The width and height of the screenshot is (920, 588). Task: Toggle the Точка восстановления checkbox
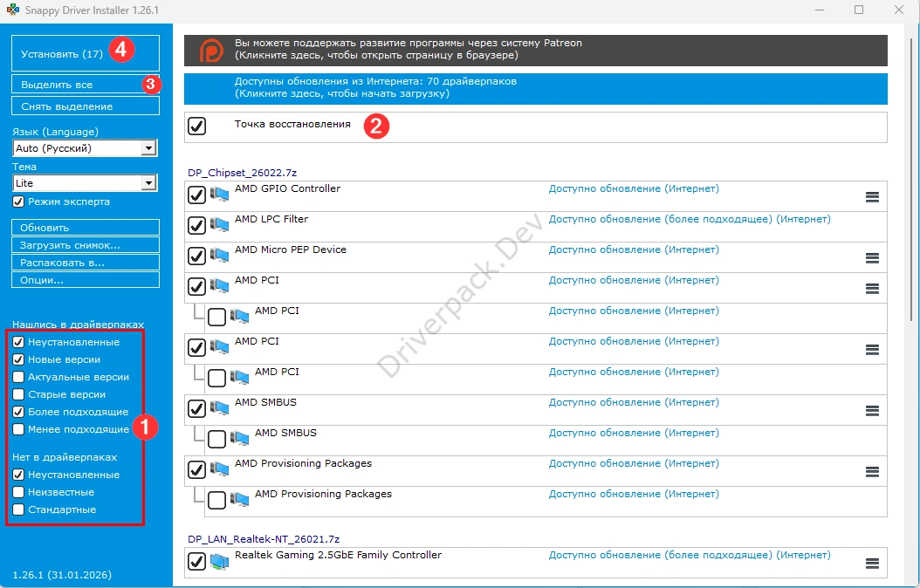point(196,126)
